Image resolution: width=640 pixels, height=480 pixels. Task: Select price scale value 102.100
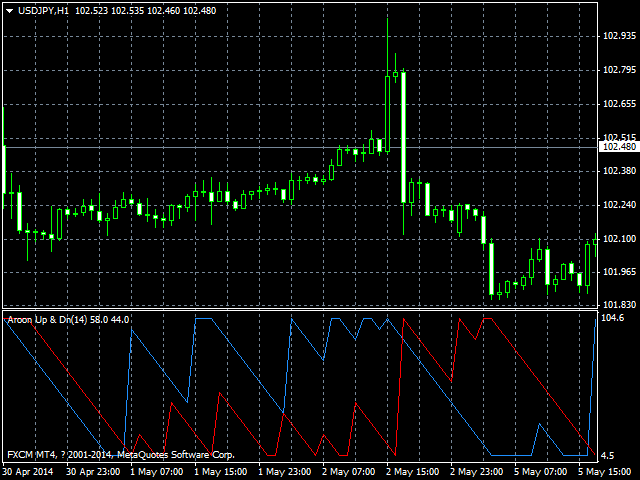(619, 239)
